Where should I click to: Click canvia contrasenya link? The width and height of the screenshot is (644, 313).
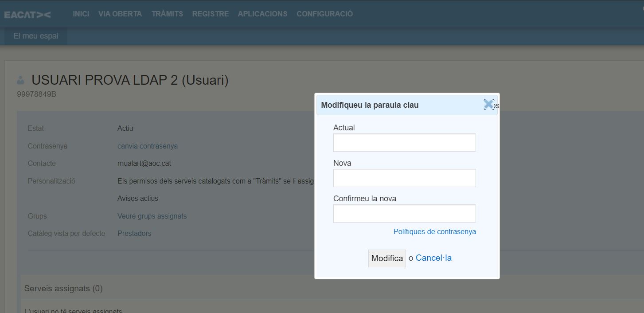pos(147,146)
